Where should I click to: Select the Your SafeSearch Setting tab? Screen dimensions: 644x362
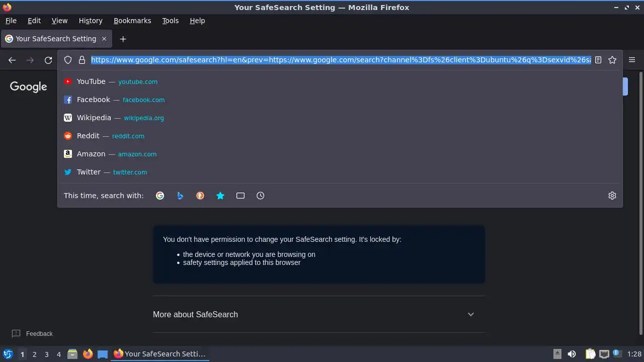point(56,39)
